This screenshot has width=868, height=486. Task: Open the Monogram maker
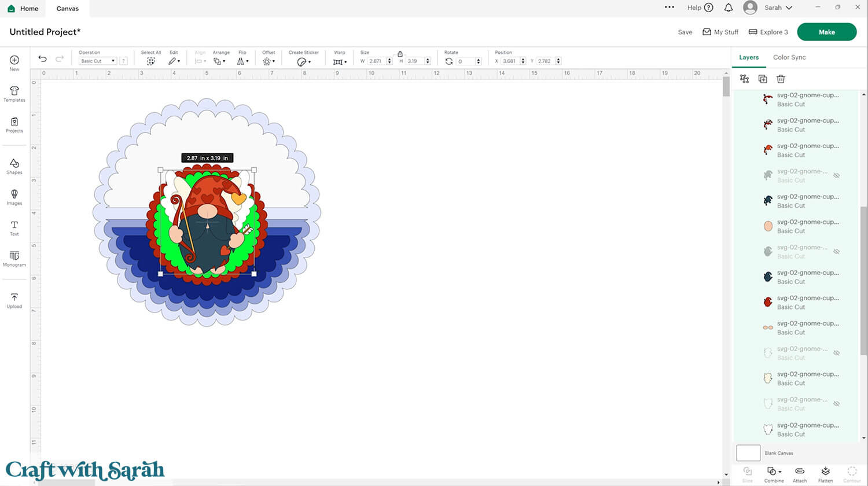[14, 259]
